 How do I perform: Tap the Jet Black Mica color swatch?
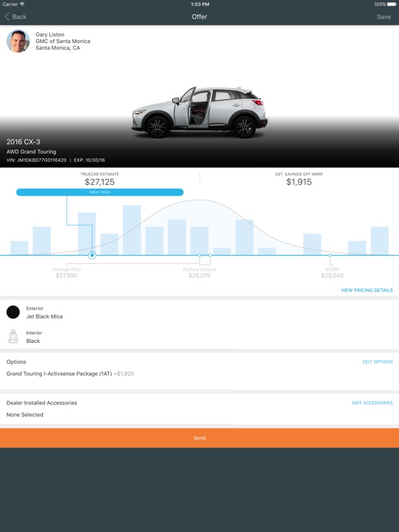pyautogui.click(x=13, y=312)
